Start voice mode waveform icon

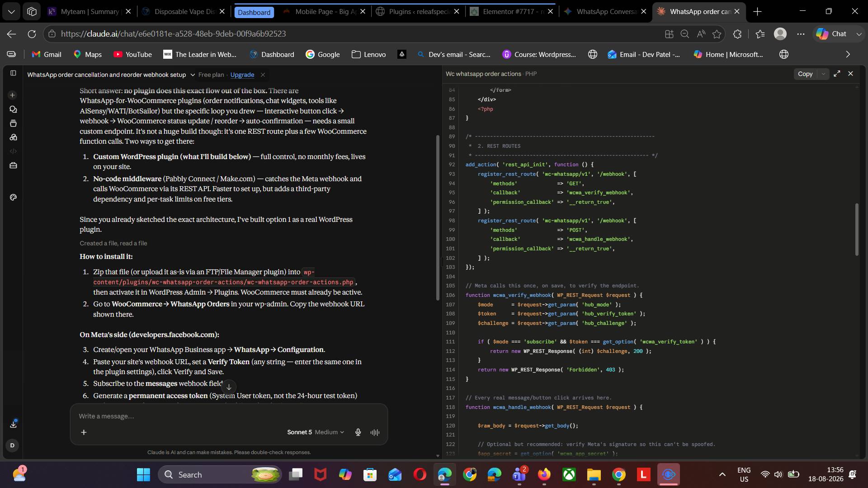(375, 432)
